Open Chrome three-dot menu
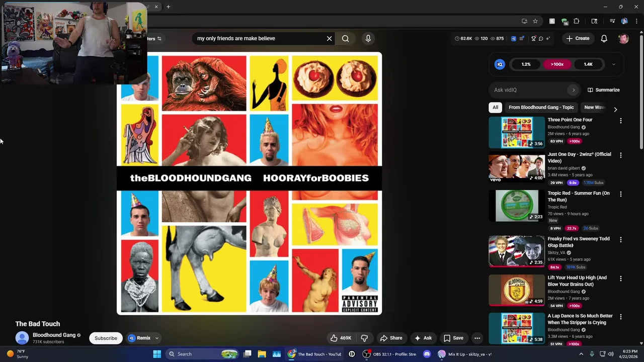The image size is (644, 362). pos(636,21)
